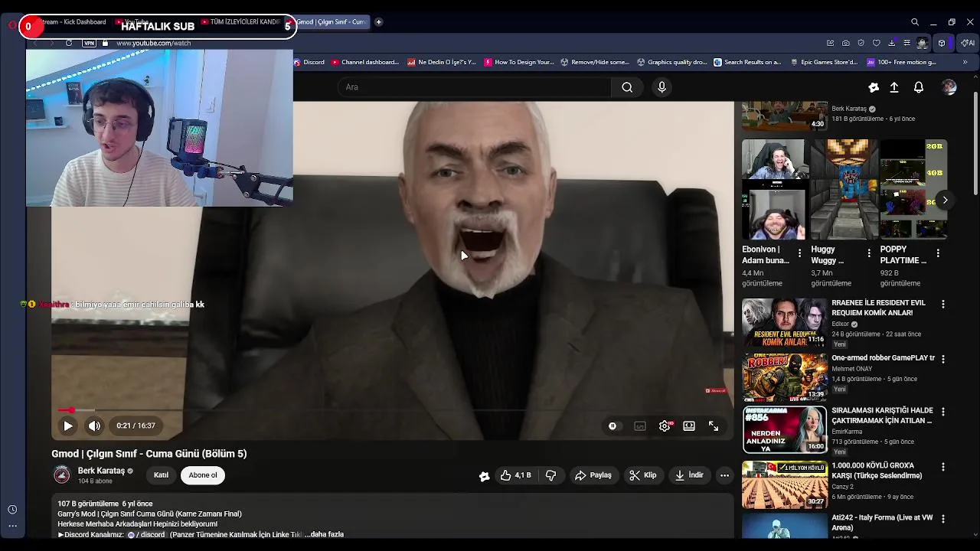Open a new browser tab with plus
Screen dimensions: 980x551
click(x=378, y=22)
